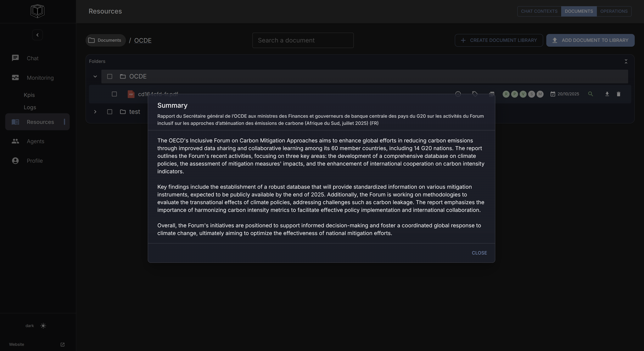The image size is (644, 351).
Task: Click the download icon for cd164cfd-fr.pdf
Action: click(607, 94)
